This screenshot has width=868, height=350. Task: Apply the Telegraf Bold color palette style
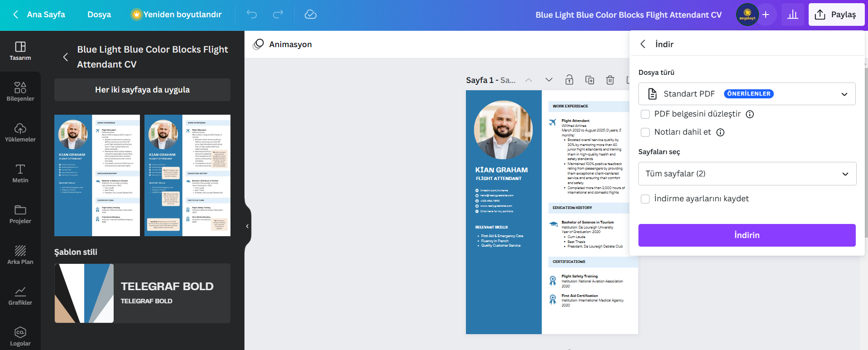[x=142, y=293]
